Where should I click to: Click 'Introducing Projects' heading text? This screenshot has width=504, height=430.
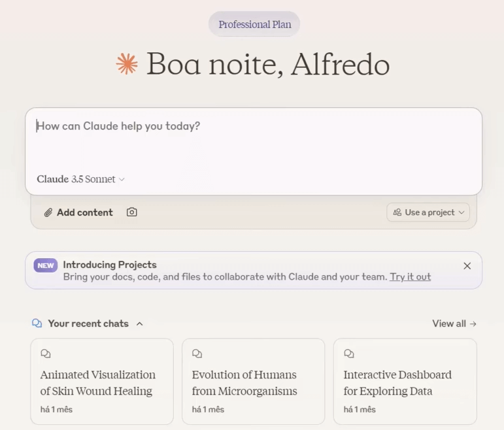110,265
